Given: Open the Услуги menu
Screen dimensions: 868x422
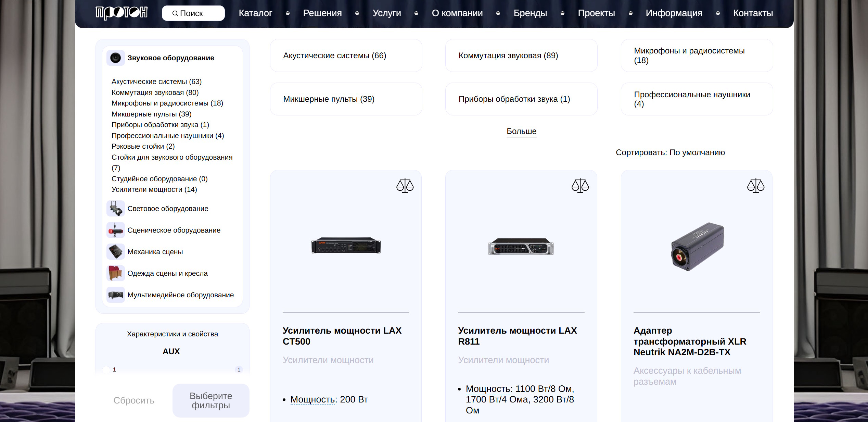Looking at the screenshot, I should (387, 13).
